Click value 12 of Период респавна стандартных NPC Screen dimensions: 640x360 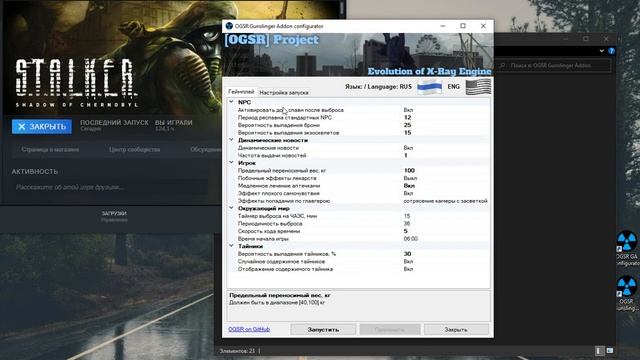[x=407, y=117]
